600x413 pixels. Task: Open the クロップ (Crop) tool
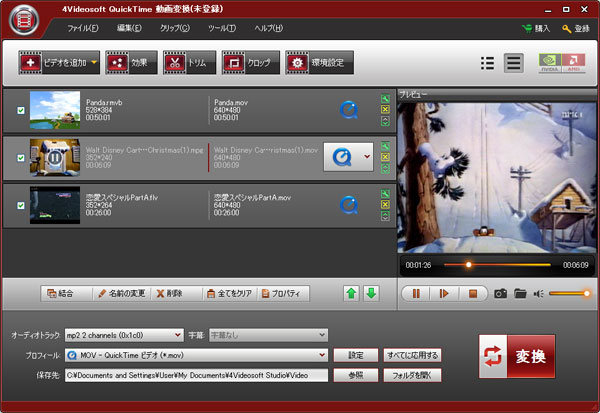(x=251, y=62)
